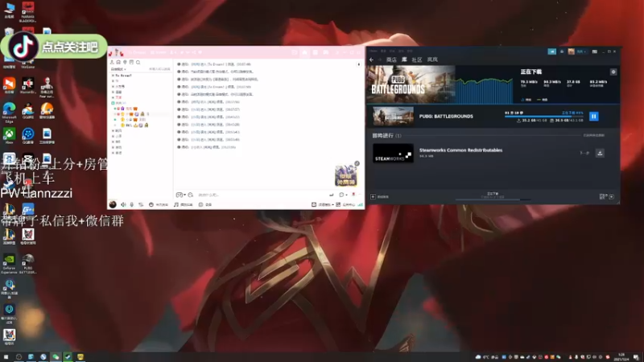Click location pin icon in chat sidebar
The height and width of the screenshot is (362, 644).
tap(125, 63)
